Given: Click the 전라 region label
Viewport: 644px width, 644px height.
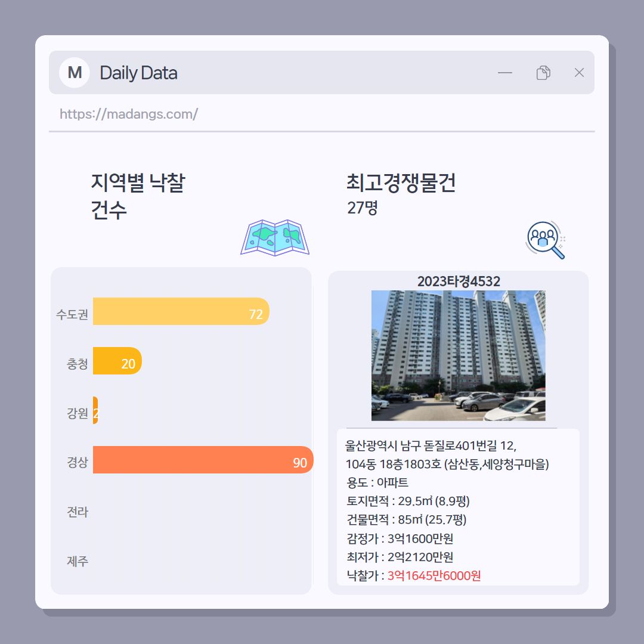Looking at the screenshot, I should point(78,512).
